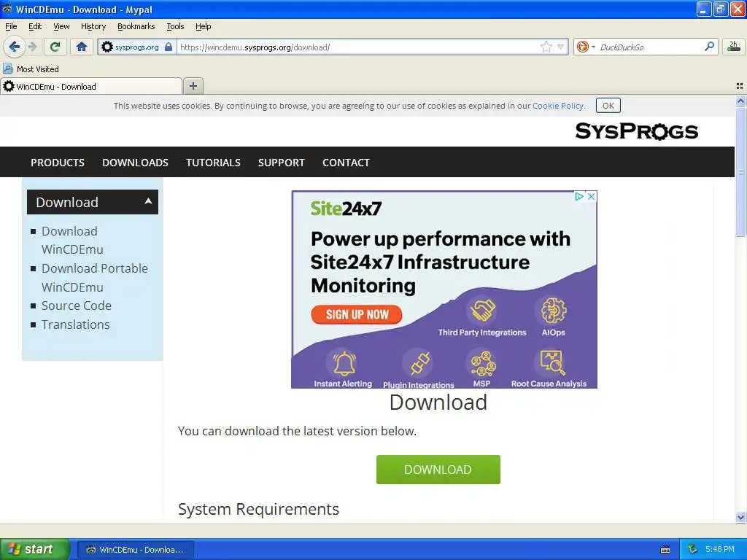Select the WinCDEmu - Download tab
747x560 pixels.
point(91,86)
